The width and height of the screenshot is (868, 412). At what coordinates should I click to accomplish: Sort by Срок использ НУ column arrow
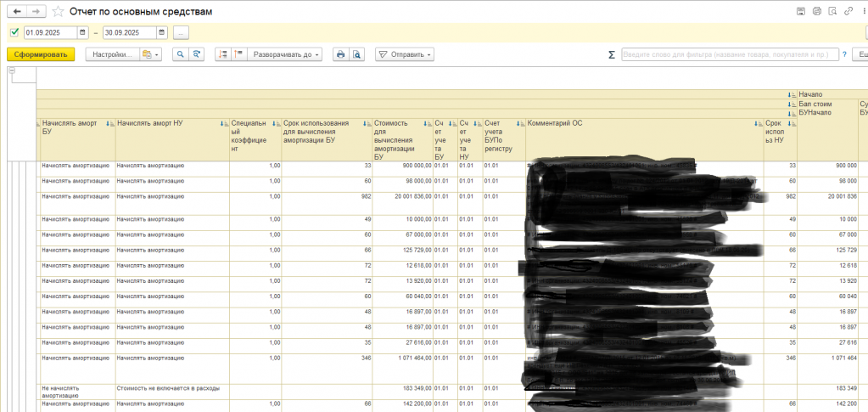[x=792, y=124]
